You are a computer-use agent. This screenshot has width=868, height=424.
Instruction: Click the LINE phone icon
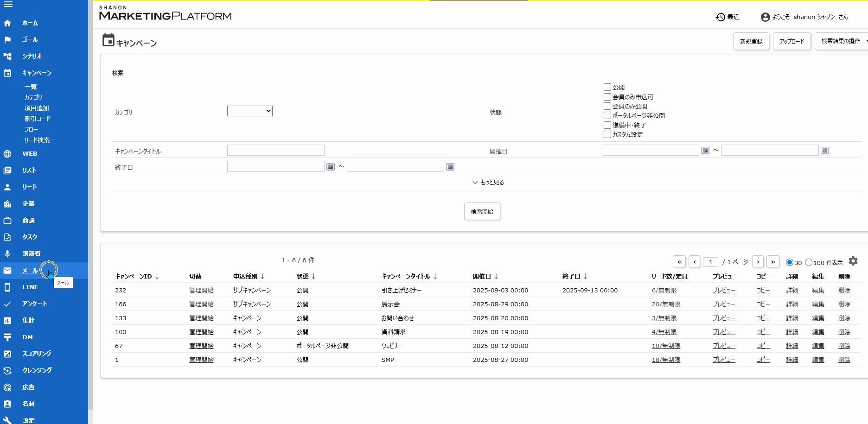coord(7,287)
